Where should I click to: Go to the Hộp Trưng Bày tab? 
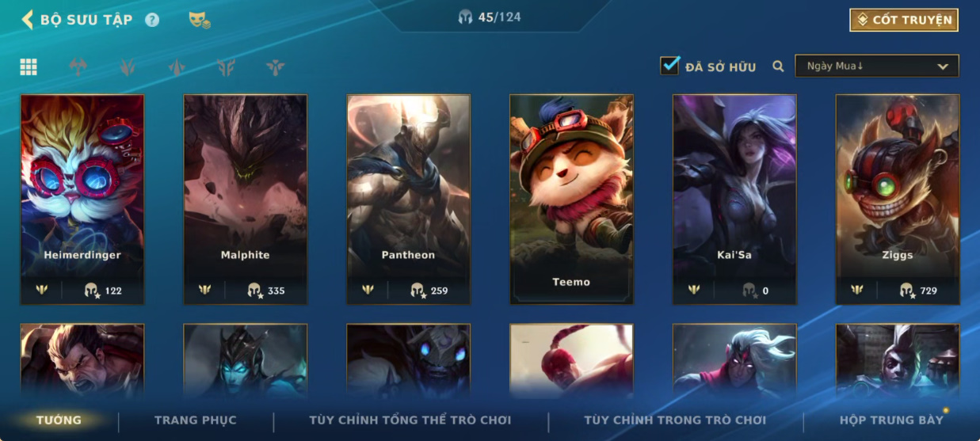click(x=891, y=420)
